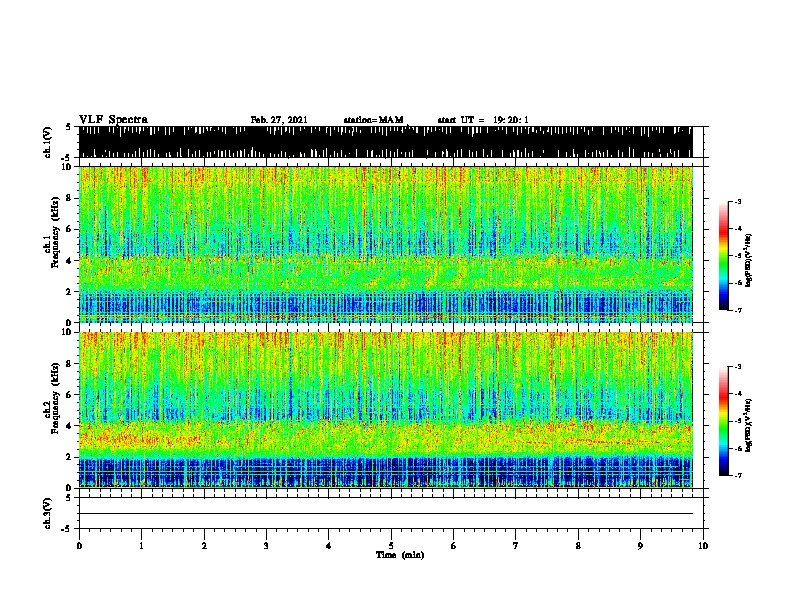The width and height of the screenshot is (792, 612).
Task: Click the "station=MAM" header label
Action: (373, 120)
